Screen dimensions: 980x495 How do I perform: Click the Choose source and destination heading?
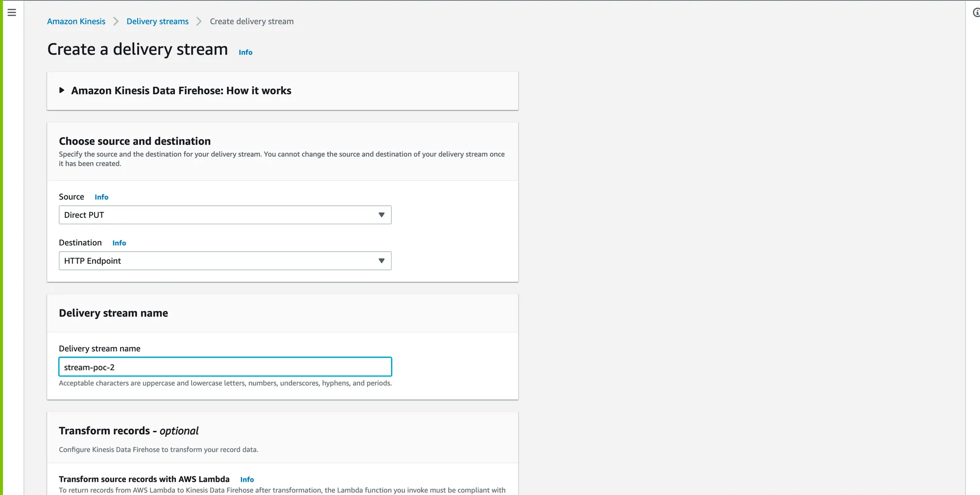135,141
